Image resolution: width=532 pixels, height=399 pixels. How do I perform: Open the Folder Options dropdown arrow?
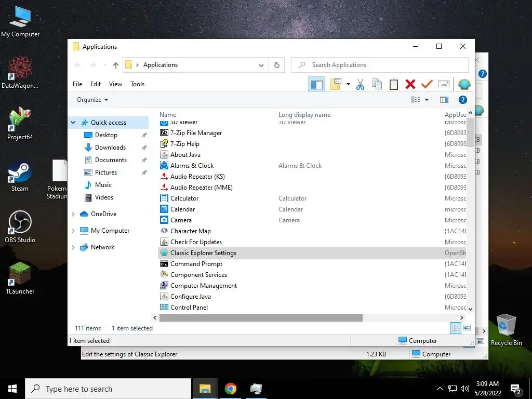(348, 84)
